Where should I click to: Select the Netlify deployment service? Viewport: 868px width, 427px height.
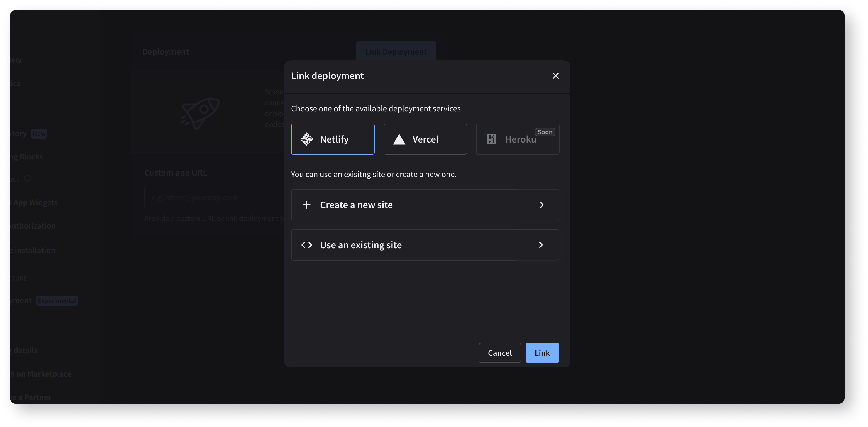(333, 139)
